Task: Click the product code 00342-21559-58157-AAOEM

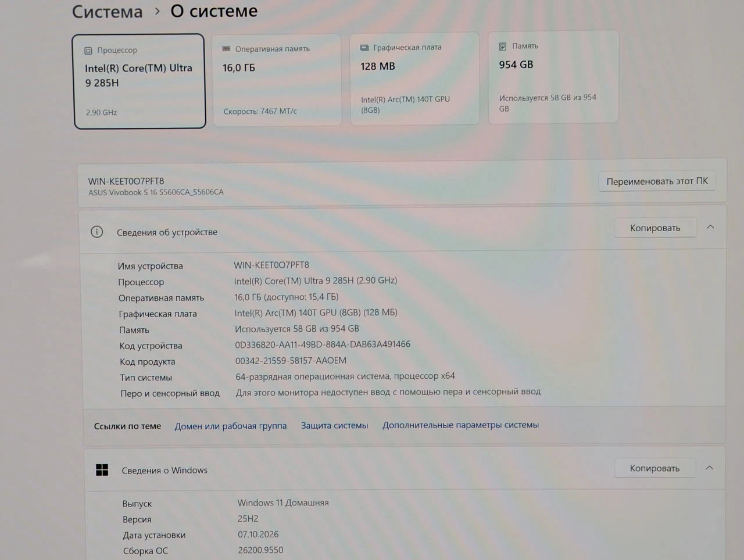Action: (x=291, y=361)
